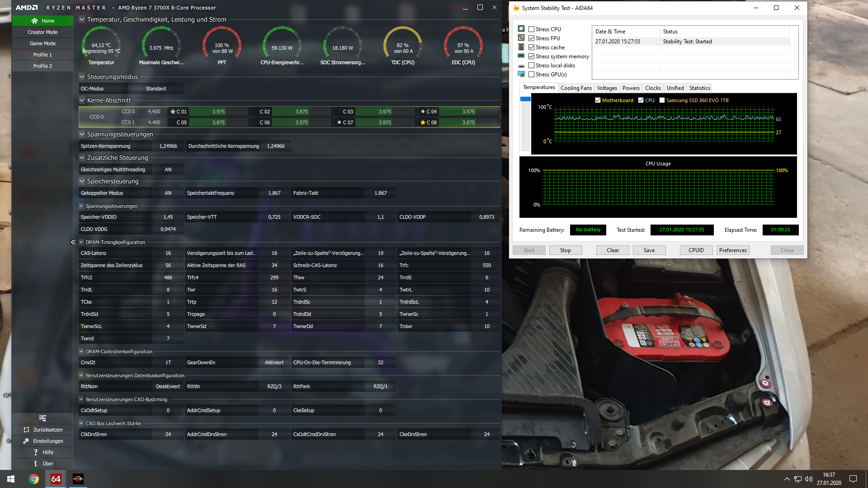Select Creator Mode in the sidebar
This screenshot has width=868, height=488.
tap(42, 32)
